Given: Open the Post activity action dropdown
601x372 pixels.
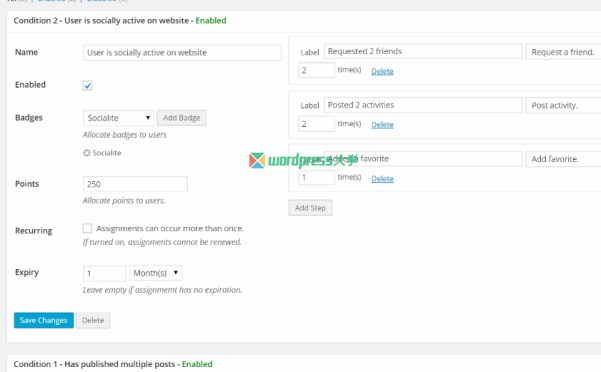Looking at the screenshot, I should click(x=563, y=105).
